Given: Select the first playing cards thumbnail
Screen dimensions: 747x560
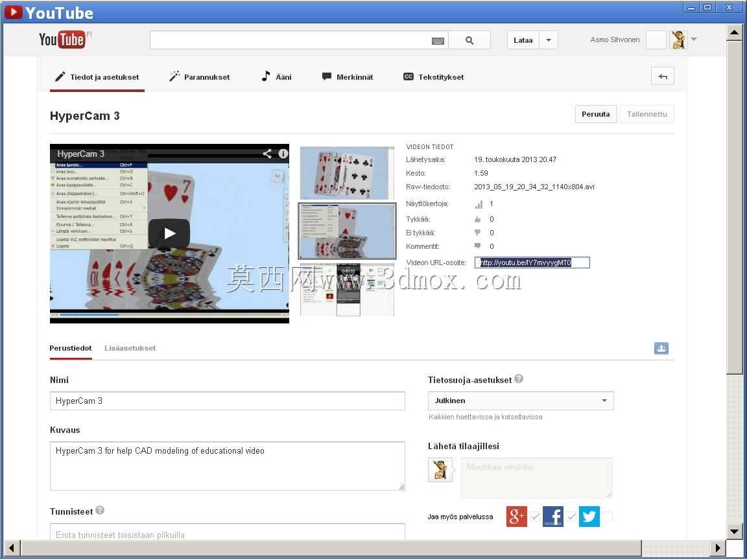Looking at the screenshot, I should pos(347,173).
